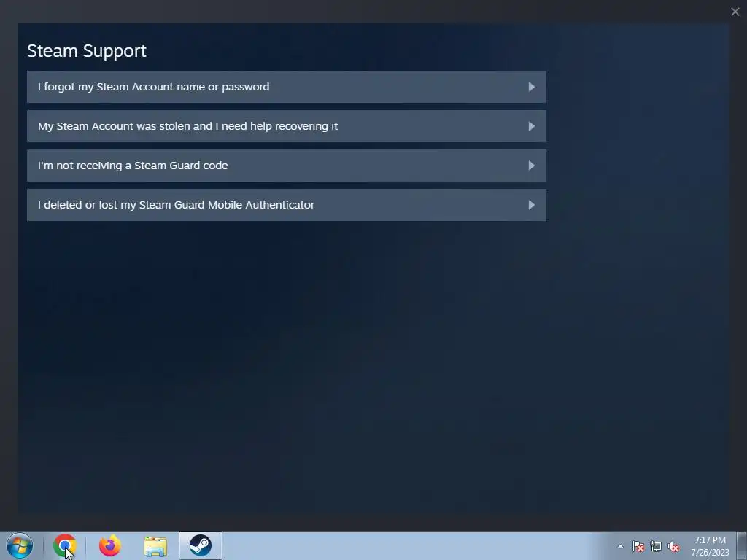This screenshot has height=560, width=747.
Task: Launch Google Chrome from taskbar
Action: 65,545
